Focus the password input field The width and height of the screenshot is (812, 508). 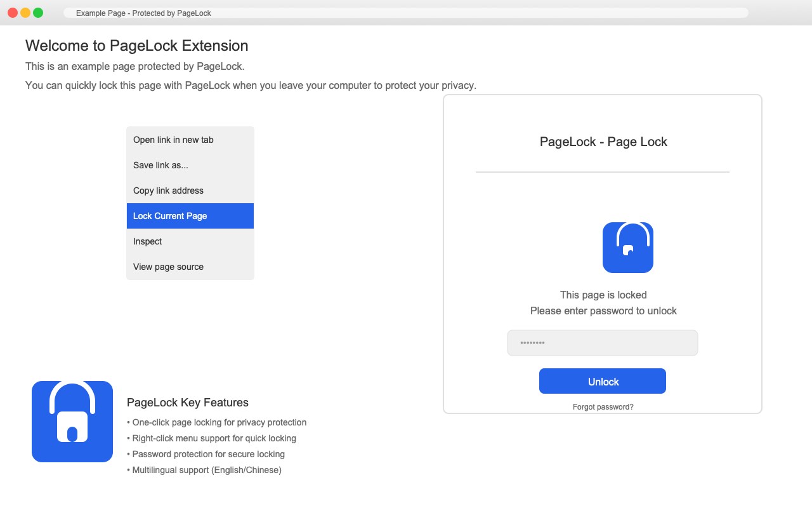tap(603, 343)
